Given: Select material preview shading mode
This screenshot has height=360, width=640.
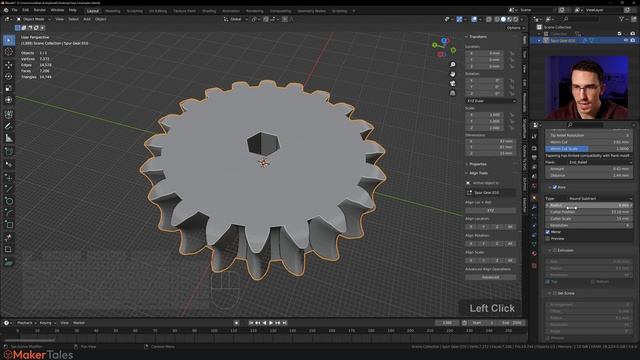Looking at the screenshot, I should (510, 19).
